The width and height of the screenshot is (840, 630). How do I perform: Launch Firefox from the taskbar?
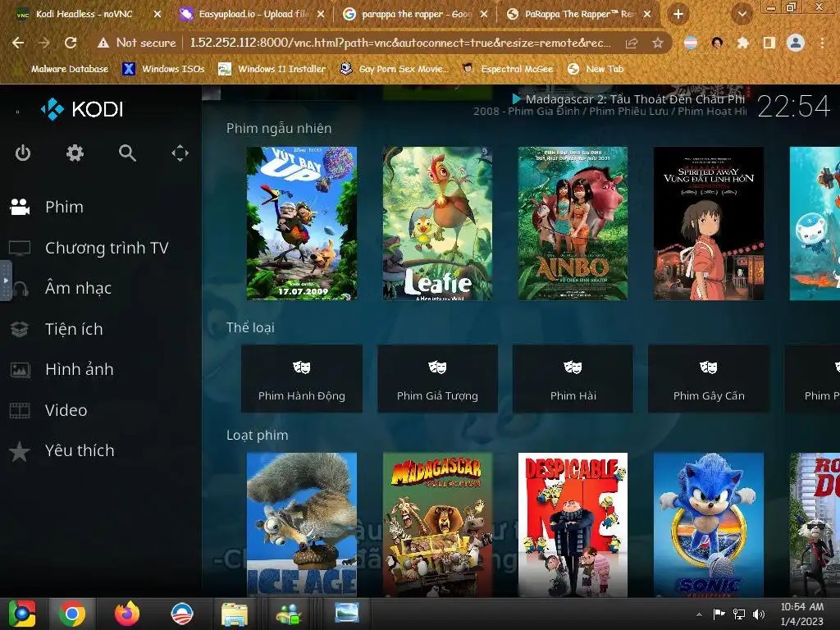(127, 614)
